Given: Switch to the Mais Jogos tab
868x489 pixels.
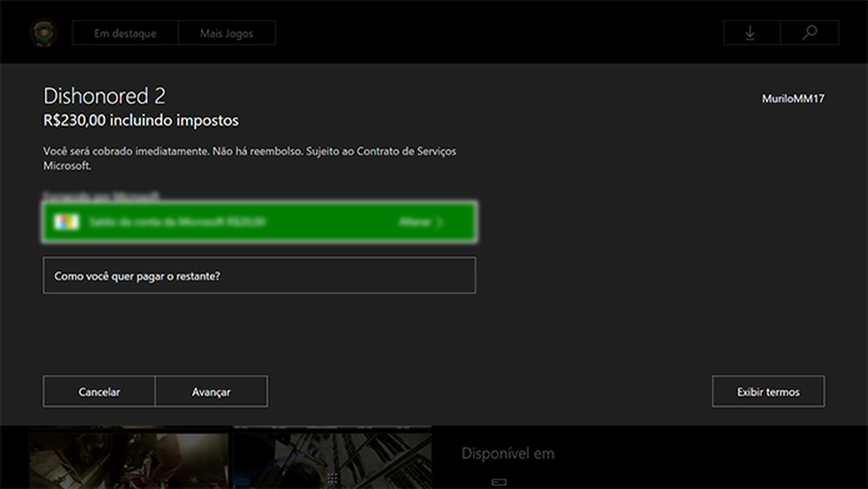Looking at the screenshot, I should pos(227,33).
